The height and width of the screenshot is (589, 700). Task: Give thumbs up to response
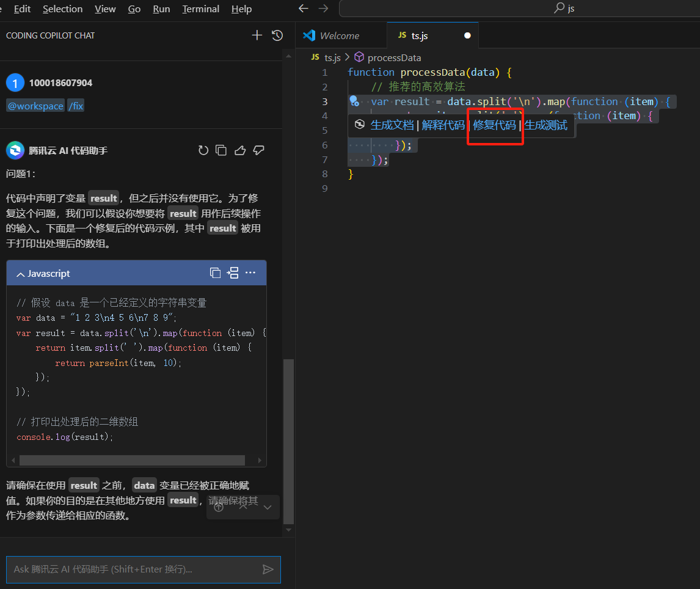pyautogui.click(x=240, y=150)
